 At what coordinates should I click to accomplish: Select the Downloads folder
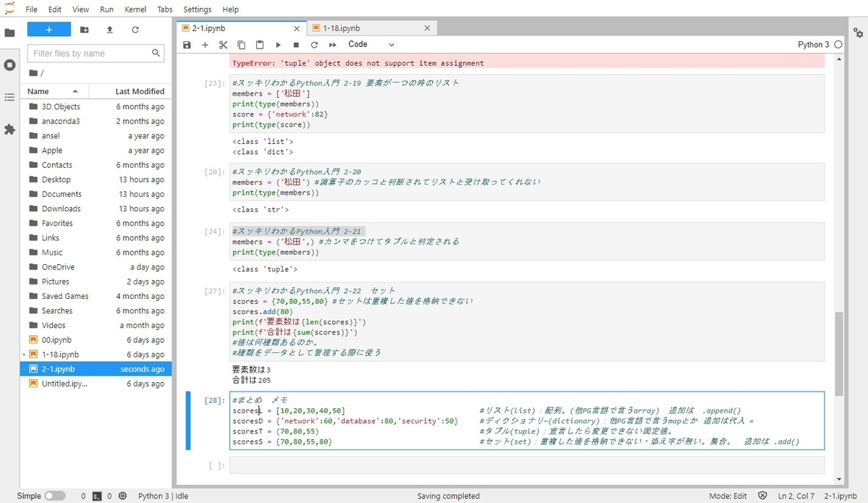pos(96,208)
